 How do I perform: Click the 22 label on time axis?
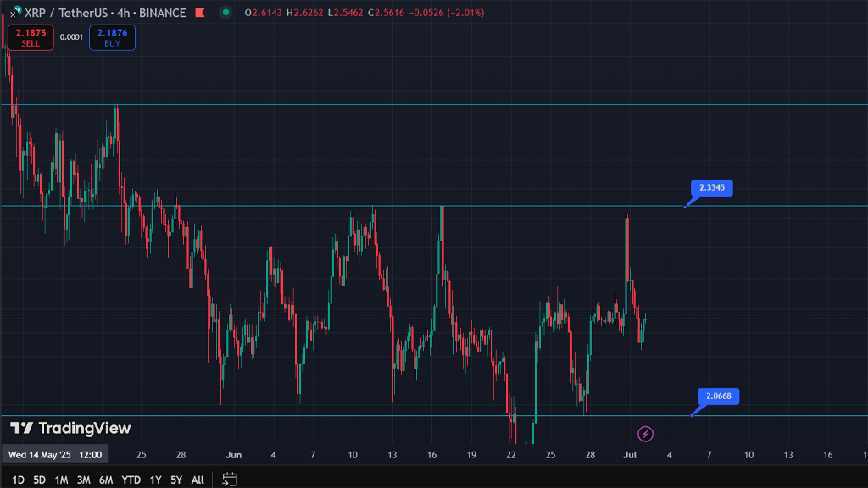coord(511,455)
